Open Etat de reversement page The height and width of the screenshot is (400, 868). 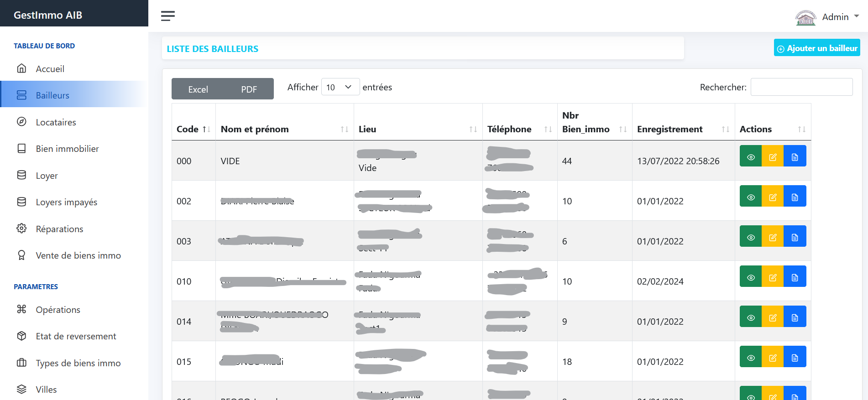tap(74, 336)
